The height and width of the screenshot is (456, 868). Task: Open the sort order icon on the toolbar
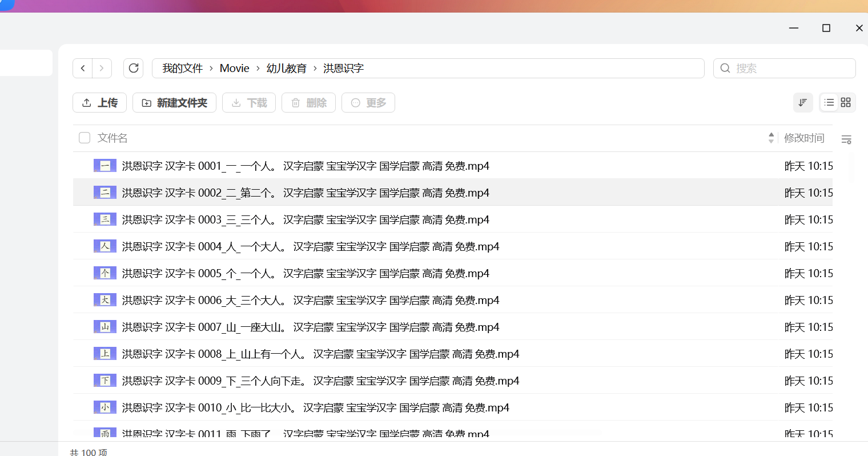(x=803, y=102)
